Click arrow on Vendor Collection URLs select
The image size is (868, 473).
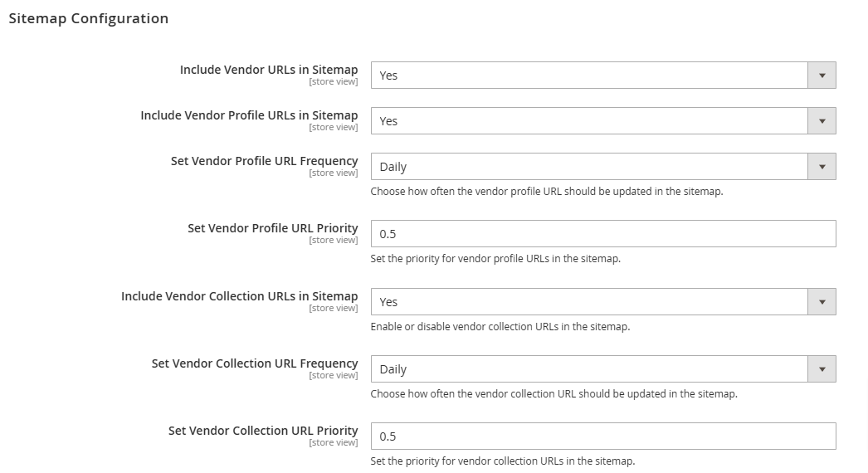coord(822,302)
